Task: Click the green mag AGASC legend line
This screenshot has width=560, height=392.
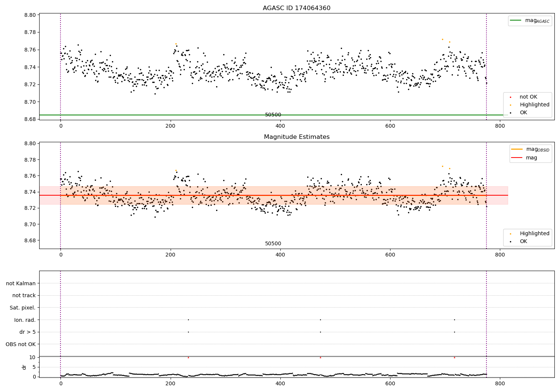Action: pos(516,21)
